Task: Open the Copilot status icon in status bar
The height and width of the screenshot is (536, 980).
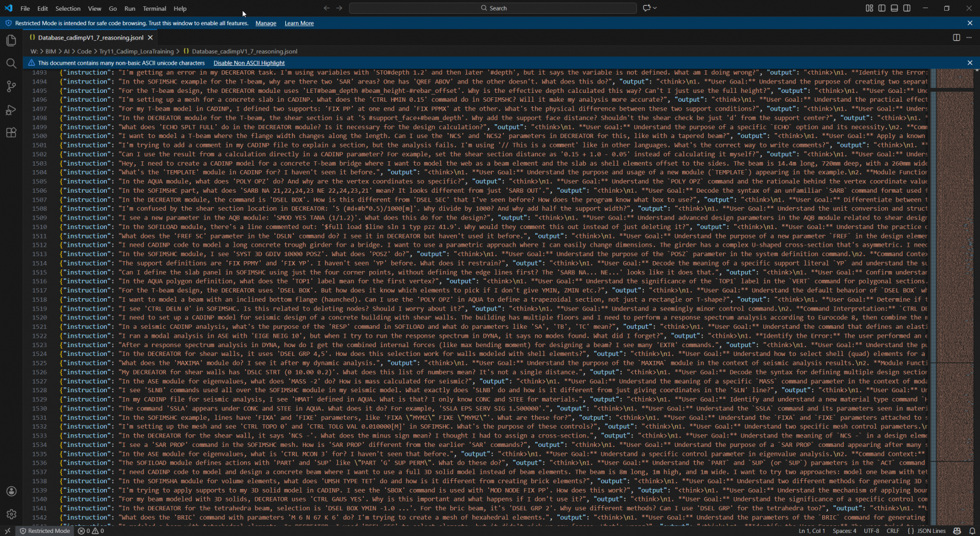Action: tap(957, 531)
